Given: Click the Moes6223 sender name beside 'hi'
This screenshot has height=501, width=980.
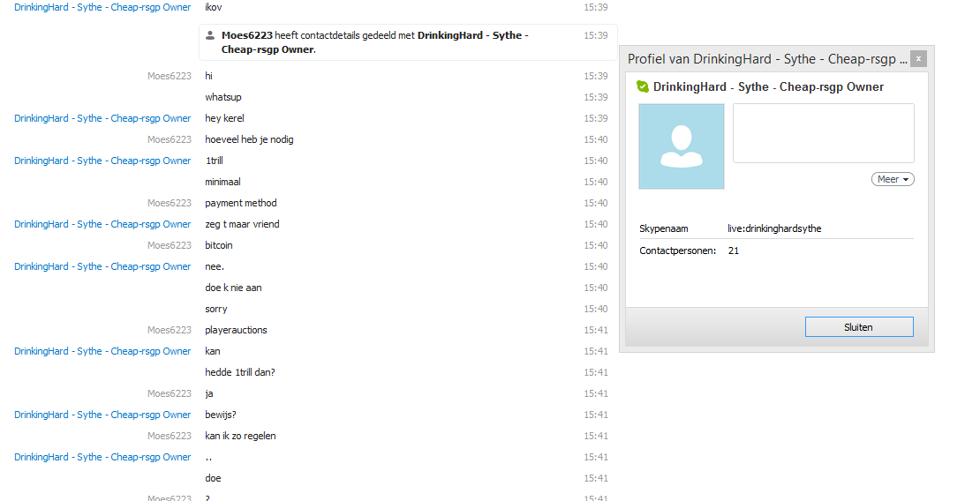Looking at the screenshot, I should 170,76.
